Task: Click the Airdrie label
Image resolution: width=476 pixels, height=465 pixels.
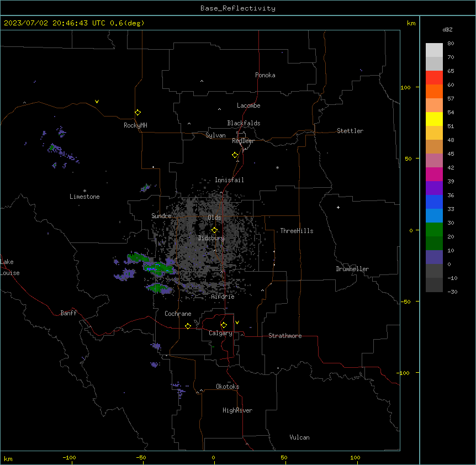Action: click(223, 297)
